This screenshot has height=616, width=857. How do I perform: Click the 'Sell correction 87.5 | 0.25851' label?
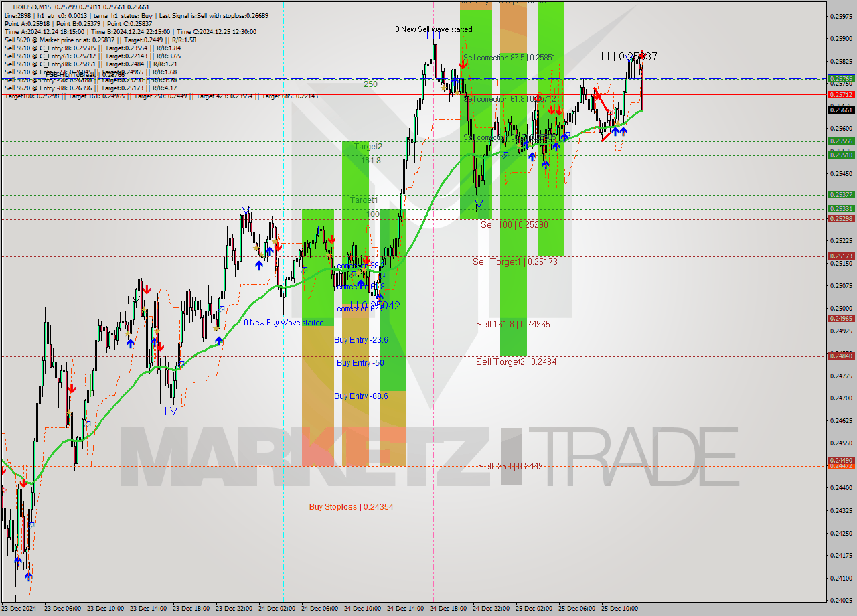[510, 58]
